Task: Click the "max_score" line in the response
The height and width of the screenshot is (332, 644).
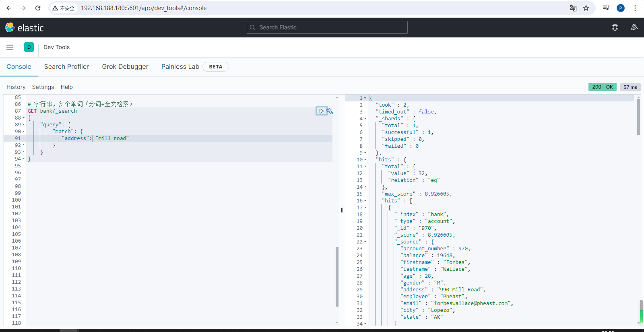Action: coord(417,194)
